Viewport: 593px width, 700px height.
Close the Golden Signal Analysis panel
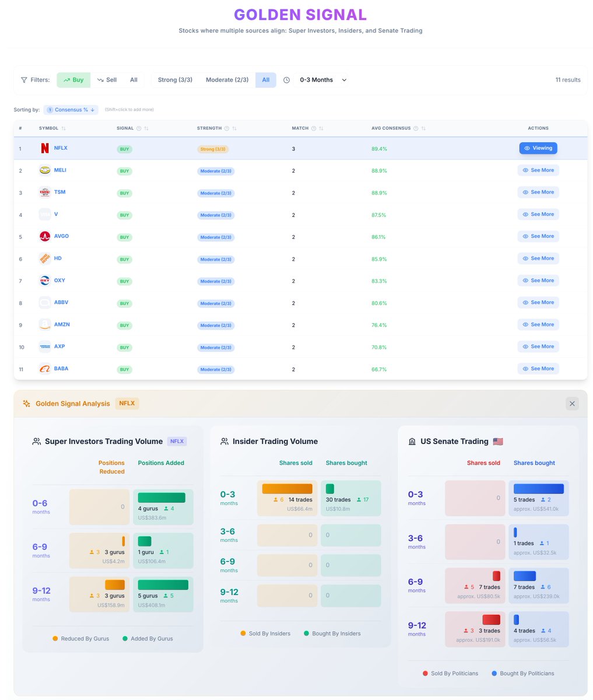572,404
